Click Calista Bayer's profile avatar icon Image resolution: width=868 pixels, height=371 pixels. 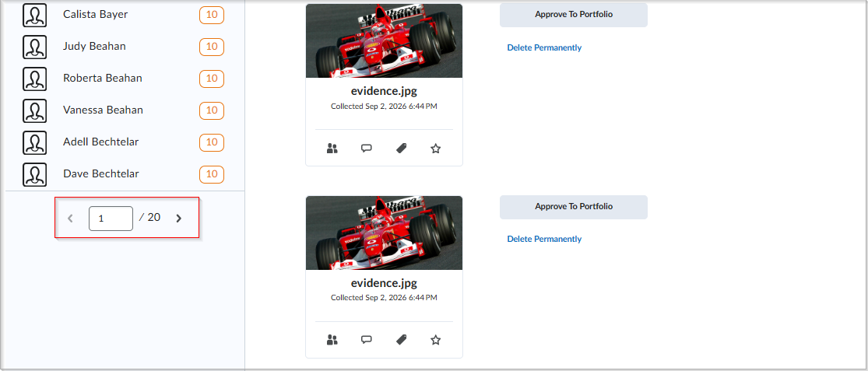(34, 15)
